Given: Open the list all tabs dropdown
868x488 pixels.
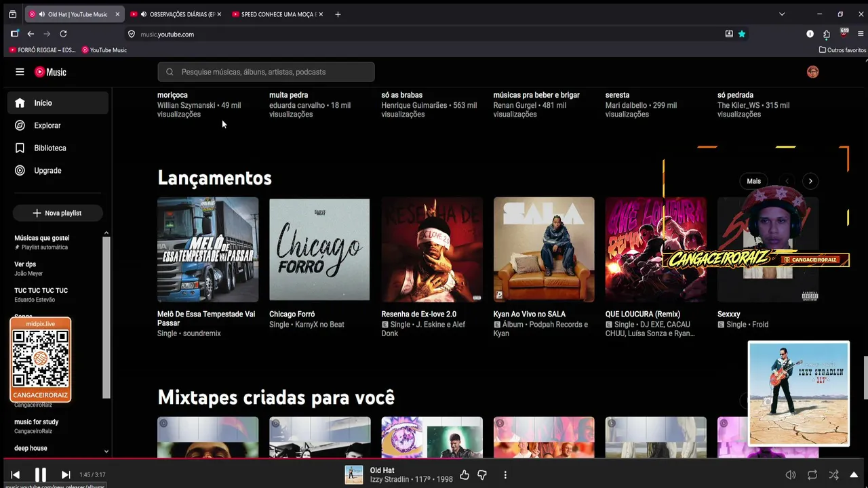Looking at the screenshot, I should (782, 14).
